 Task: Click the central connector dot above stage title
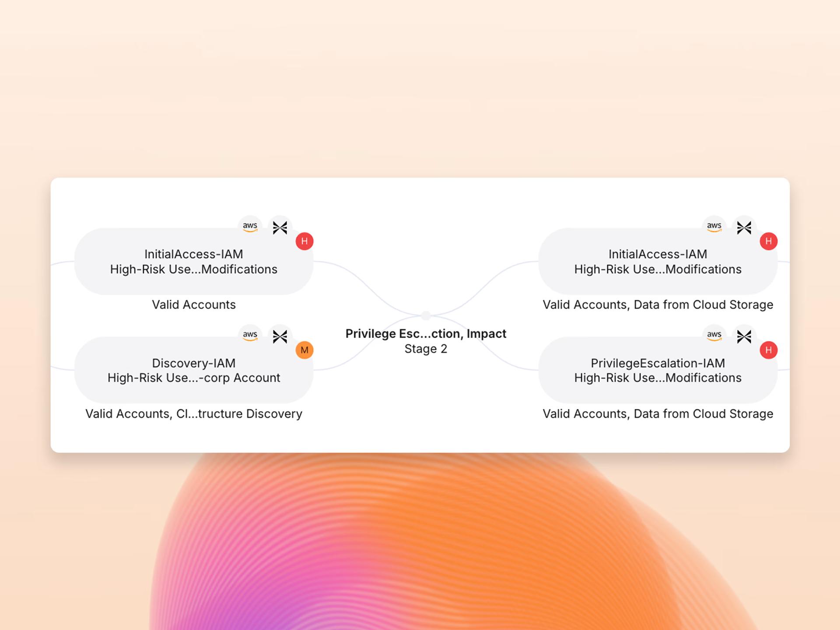coord(426,315)
